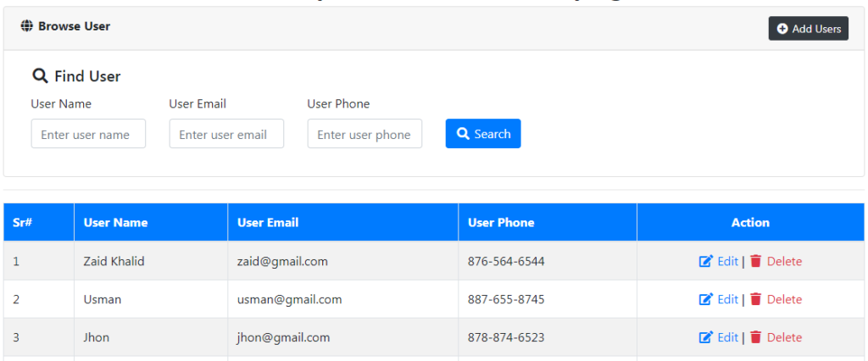Click the User Phone label above field
This screenshot has height=361, width=868.
[x=338, y=103]
